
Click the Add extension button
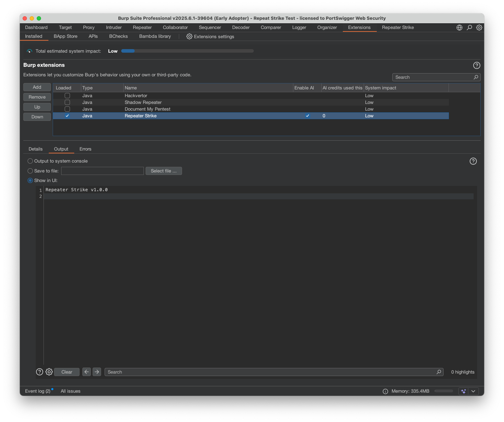pyautogui.click(x=37, y=87)
